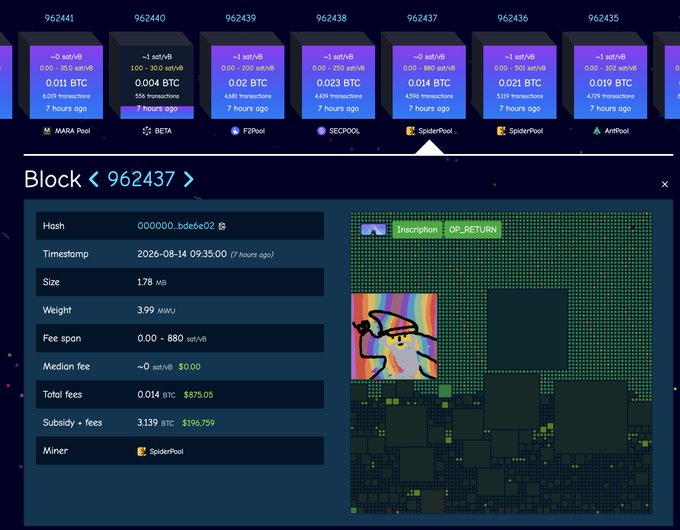Viewport: 680px width, 530px height.
Task: Click the timestamp 2026-08-14 09:35:00
Action: 182,254
